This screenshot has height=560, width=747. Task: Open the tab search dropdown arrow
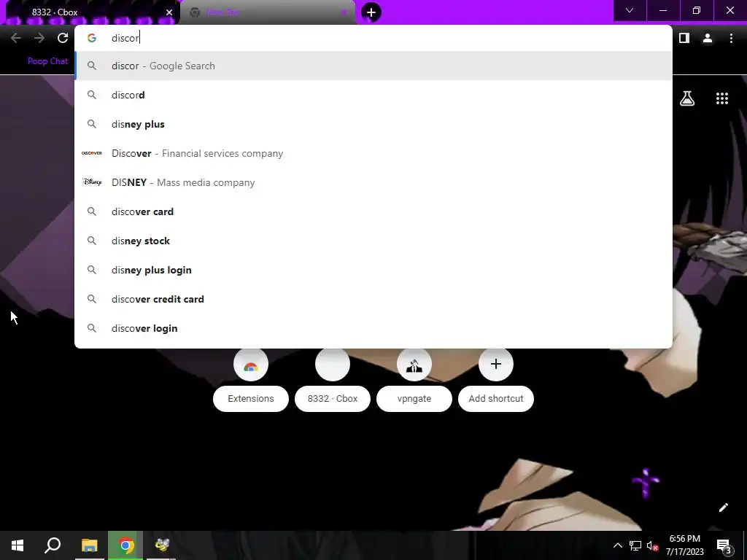630,10
